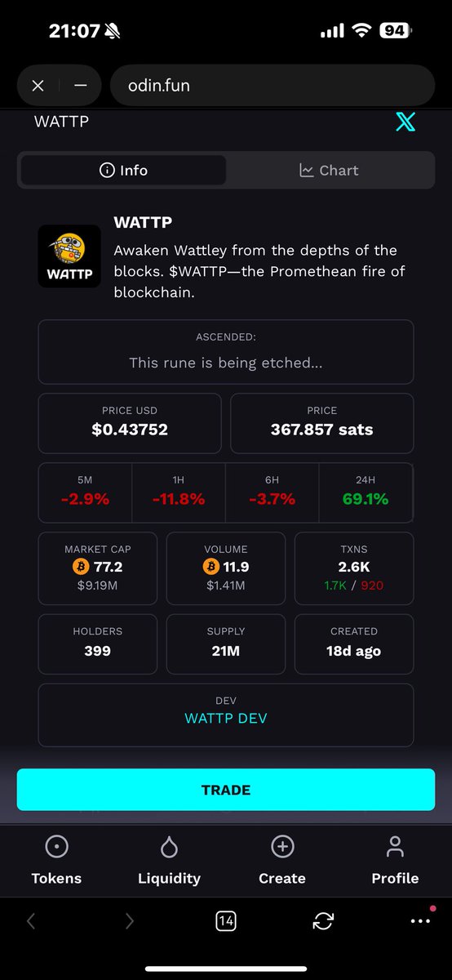Open the WATTP DEV profile link

click(226, 719)
